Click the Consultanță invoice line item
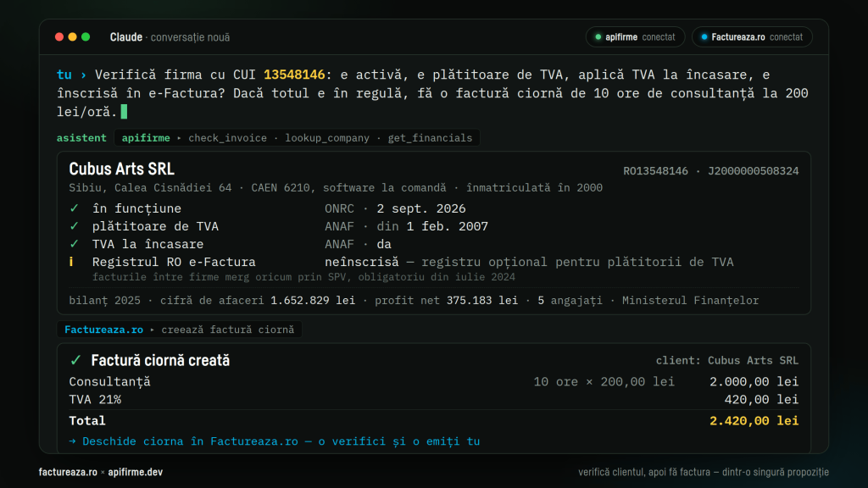868x488 pixels. point(109,382)
